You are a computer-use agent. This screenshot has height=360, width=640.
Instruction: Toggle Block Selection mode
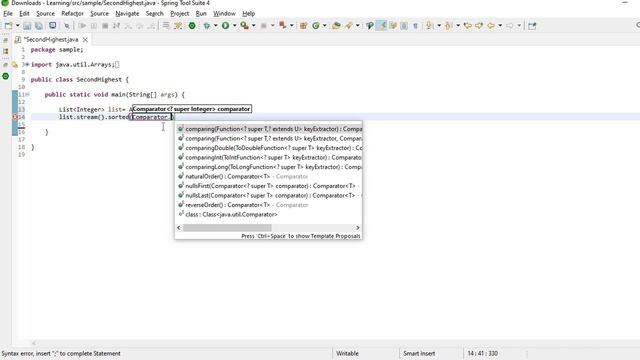click(x=404, y=26)
